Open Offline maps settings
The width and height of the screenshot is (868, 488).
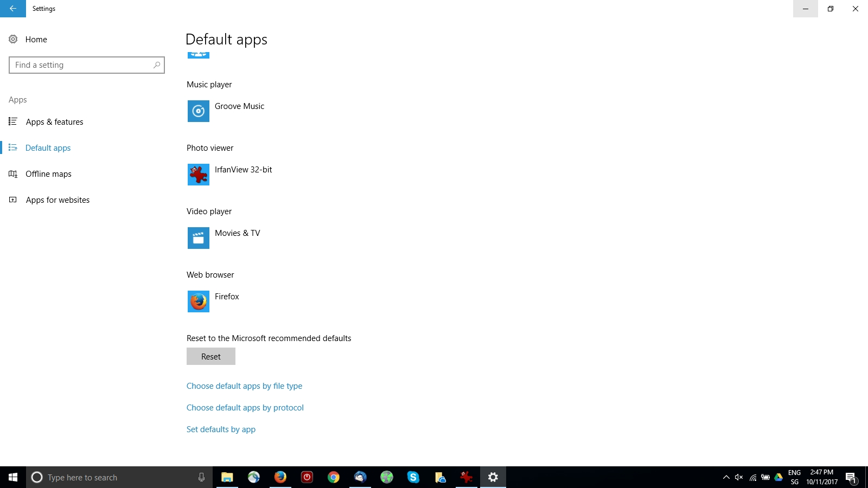tap(40, 174)
